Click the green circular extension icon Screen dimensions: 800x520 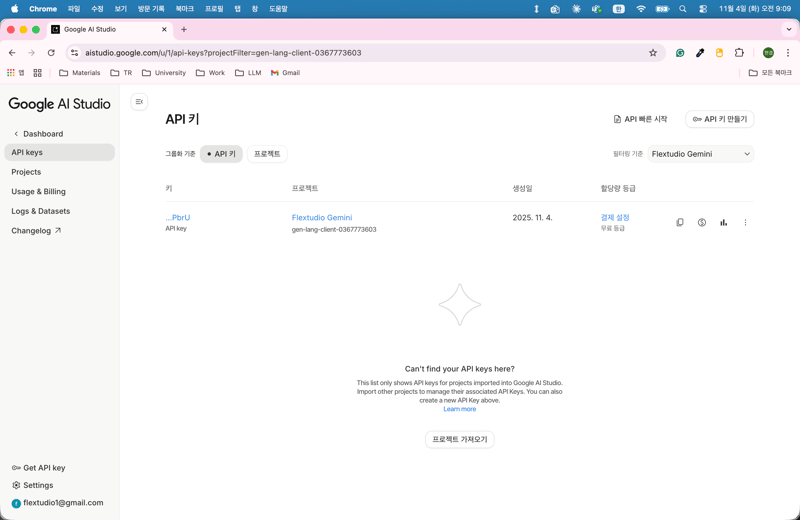tap(680, 53)
